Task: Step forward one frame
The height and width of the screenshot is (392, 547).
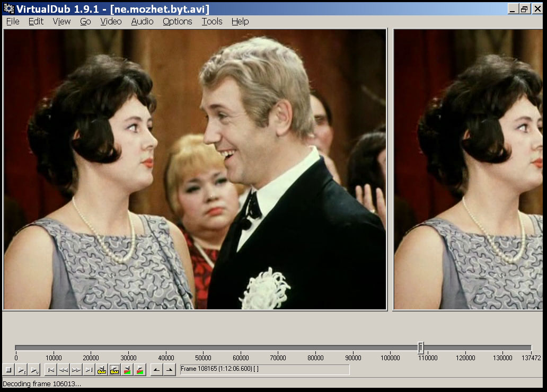Action: coord(76,370)
